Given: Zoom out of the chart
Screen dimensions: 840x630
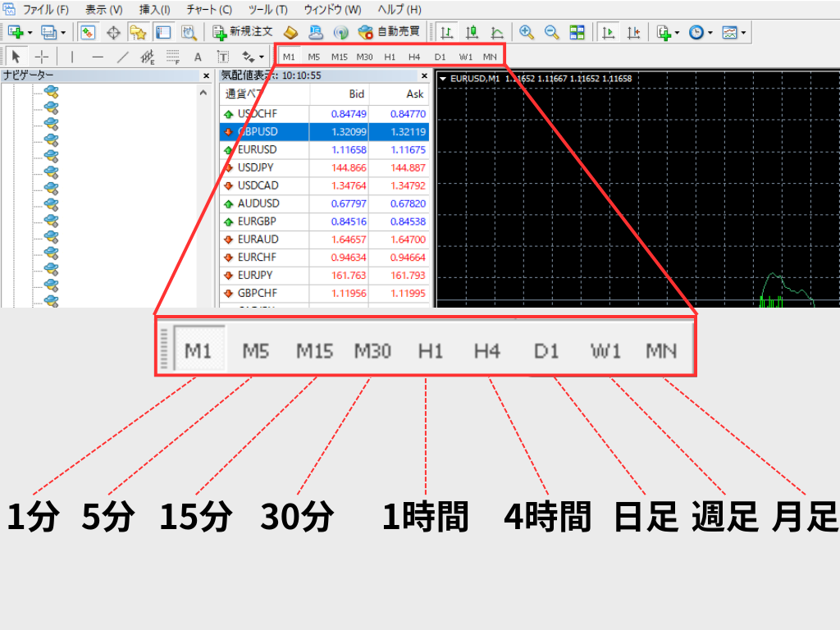Looking at the screenshot, I should point(551,33).
